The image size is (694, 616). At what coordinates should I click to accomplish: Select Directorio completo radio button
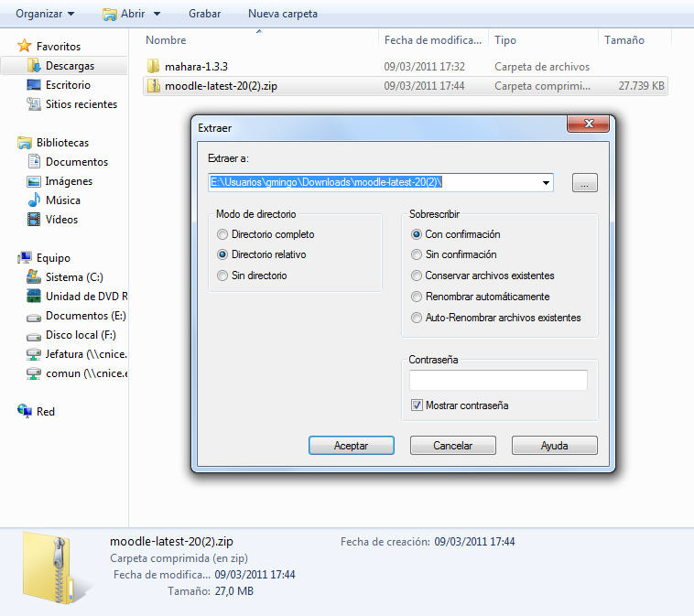(x=222, y=234)
